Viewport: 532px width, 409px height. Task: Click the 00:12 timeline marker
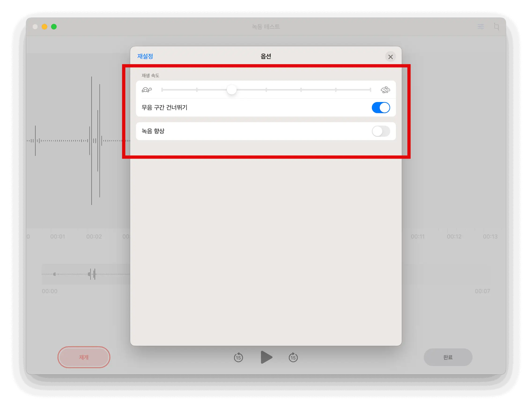coord(454,236)
